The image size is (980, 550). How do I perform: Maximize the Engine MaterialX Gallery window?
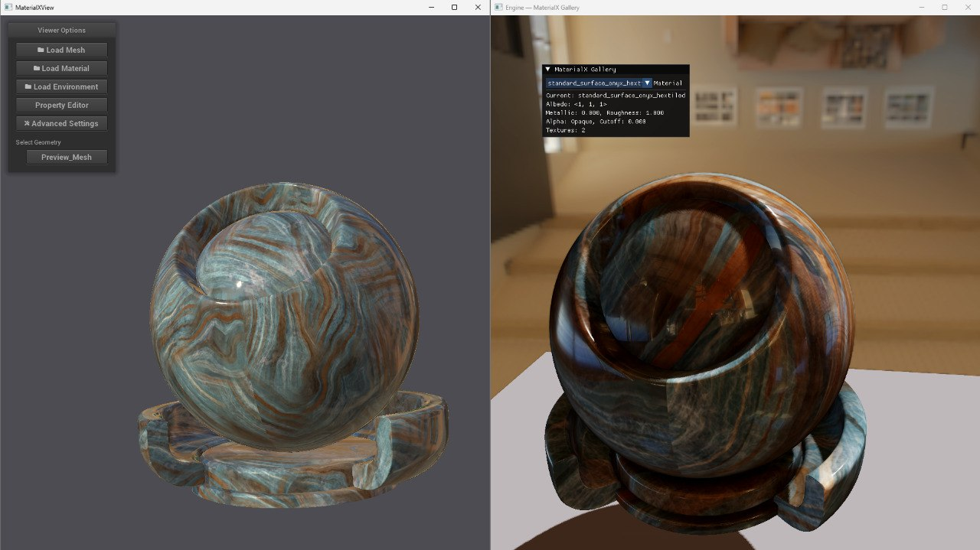click(944, 7)
